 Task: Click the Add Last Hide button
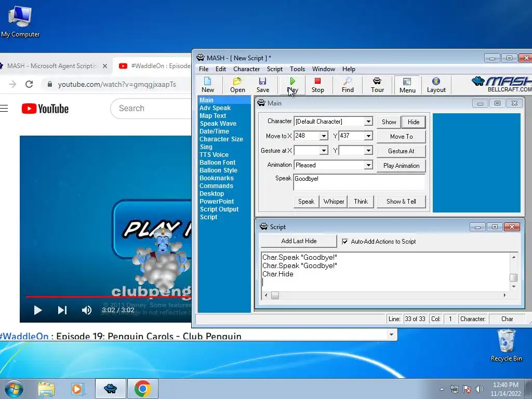299,241
